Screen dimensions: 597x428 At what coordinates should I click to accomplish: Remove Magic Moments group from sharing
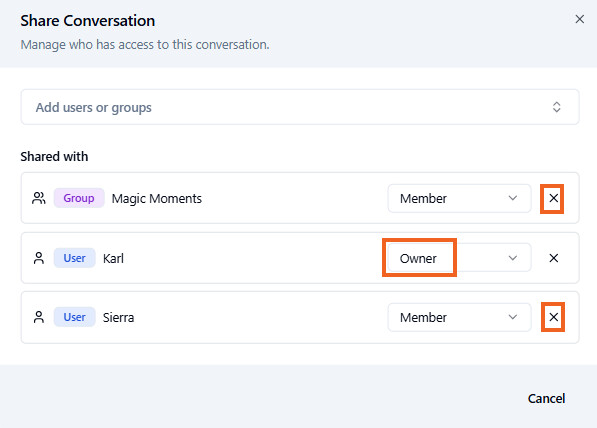(554, 198)
